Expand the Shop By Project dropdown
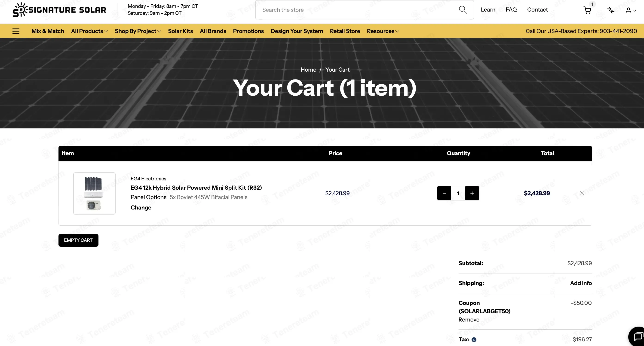This screenshot has width=644, height=346. coord(138,31)
